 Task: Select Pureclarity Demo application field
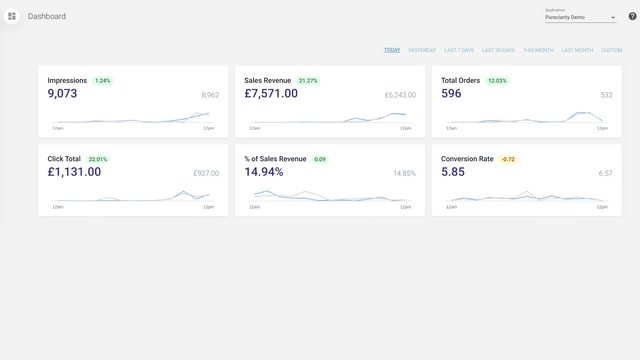580,17
